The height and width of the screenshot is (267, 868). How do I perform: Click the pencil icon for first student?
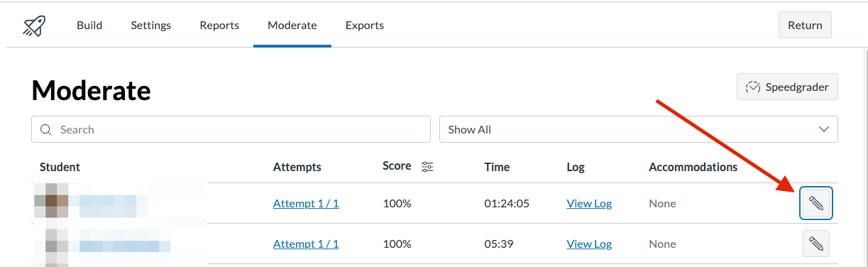(x=816, y=204)
